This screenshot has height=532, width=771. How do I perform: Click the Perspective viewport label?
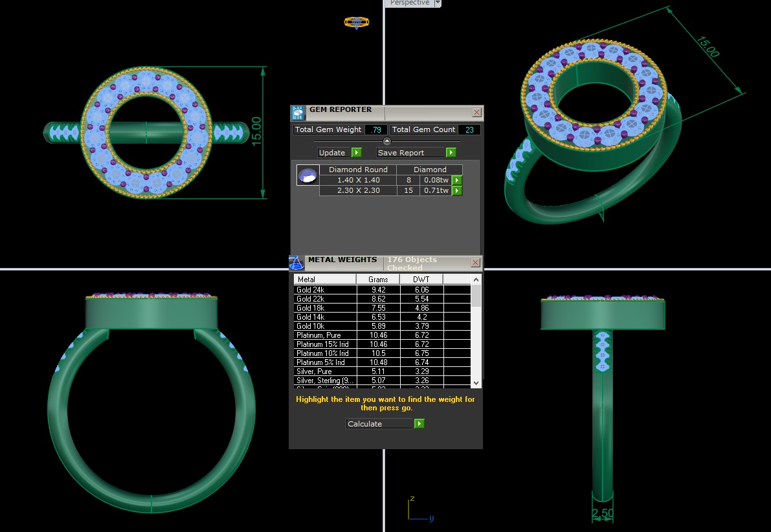tap(409, 3)
